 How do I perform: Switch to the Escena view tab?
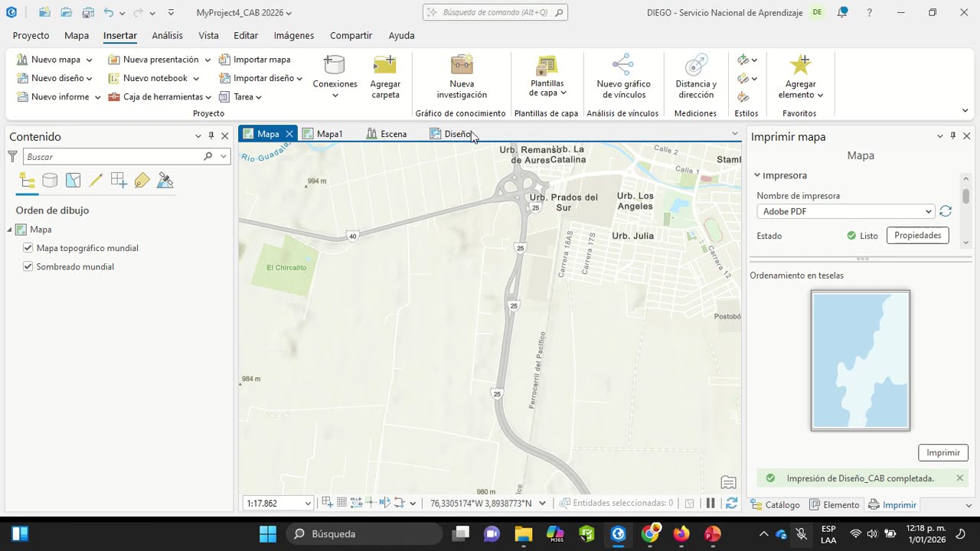(387, 134)
